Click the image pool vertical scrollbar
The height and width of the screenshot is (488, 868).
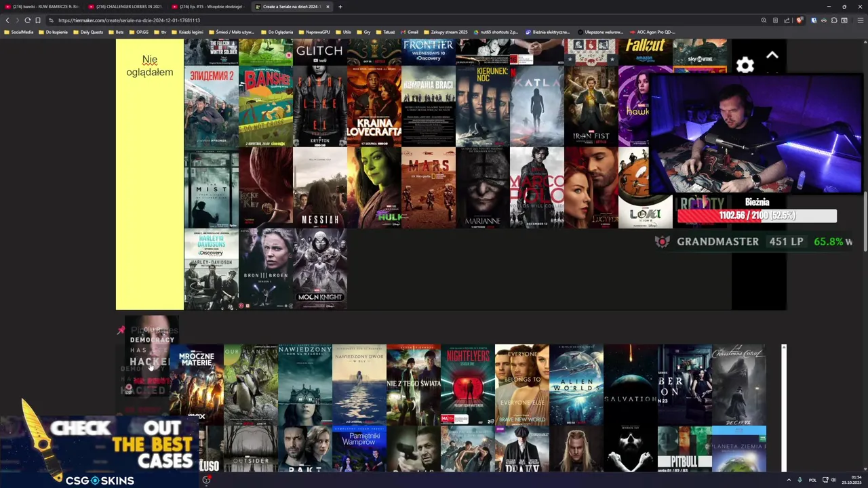[784, 407]
